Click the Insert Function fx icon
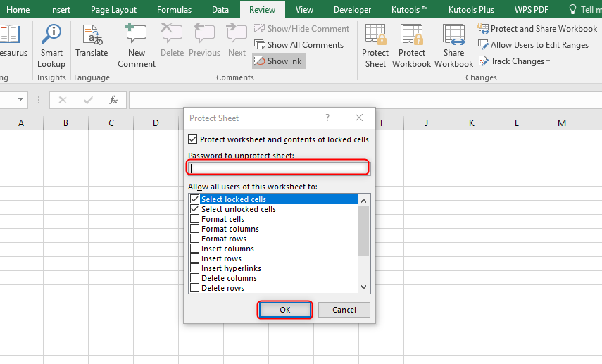 [x=113, y=100]
